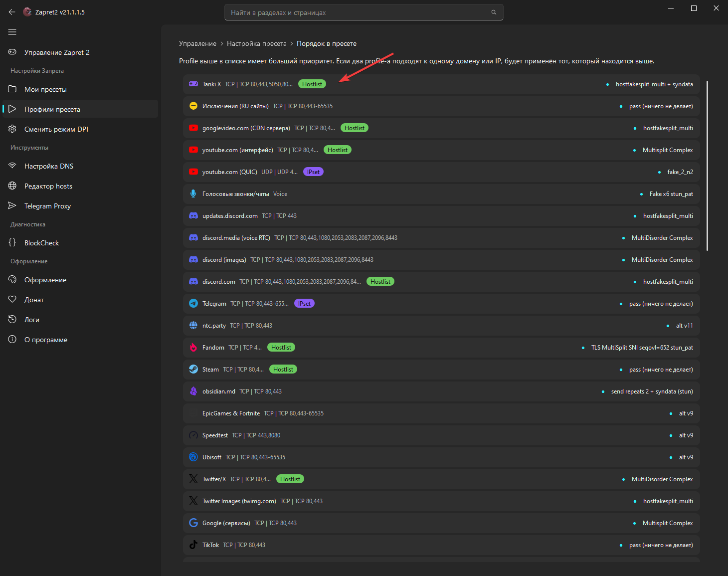
Task: Click 'Multisplit Complex' on Google (сервисы) row
Action: tap(668, 523)
